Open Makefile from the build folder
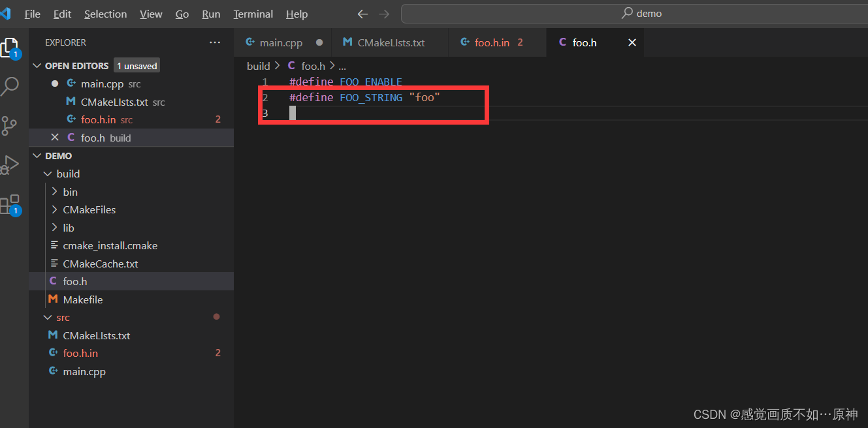The height and width of the screenshot is (428, 868). click(82, 299)
